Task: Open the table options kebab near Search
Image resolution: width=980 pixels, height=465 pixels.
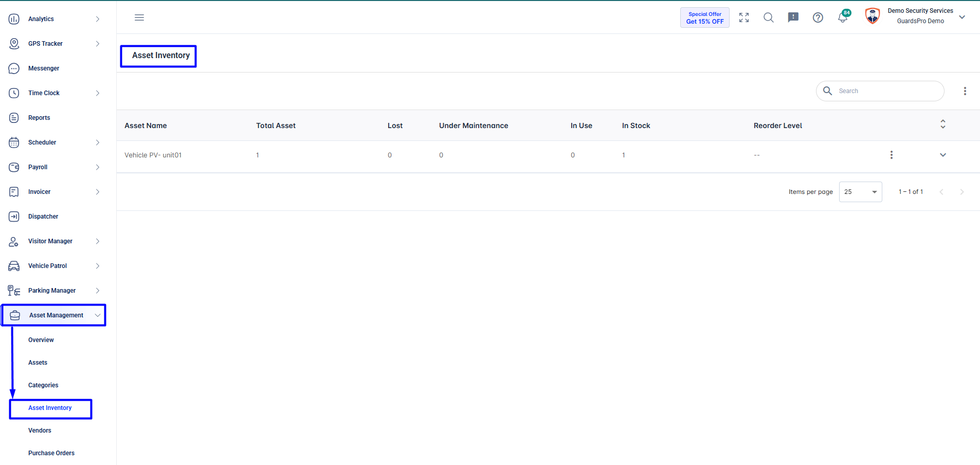Action: pos(965,91)
